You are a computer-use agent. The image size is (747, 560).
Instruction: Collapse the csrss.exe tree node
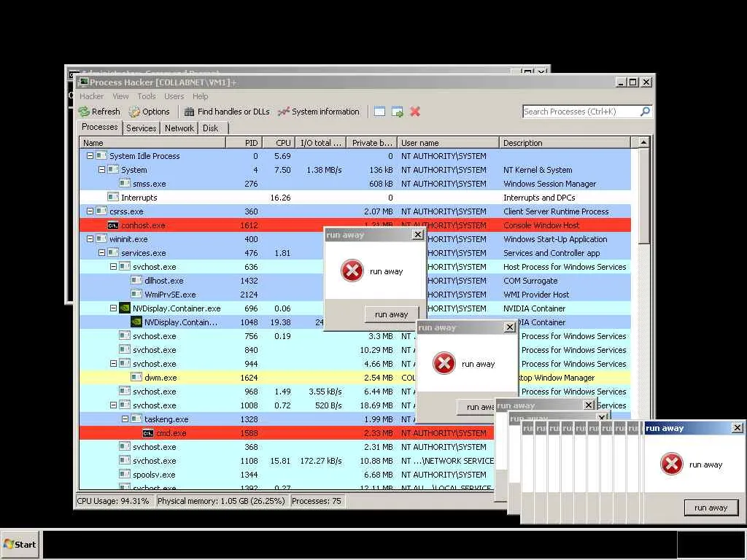(x=90, y=211)
